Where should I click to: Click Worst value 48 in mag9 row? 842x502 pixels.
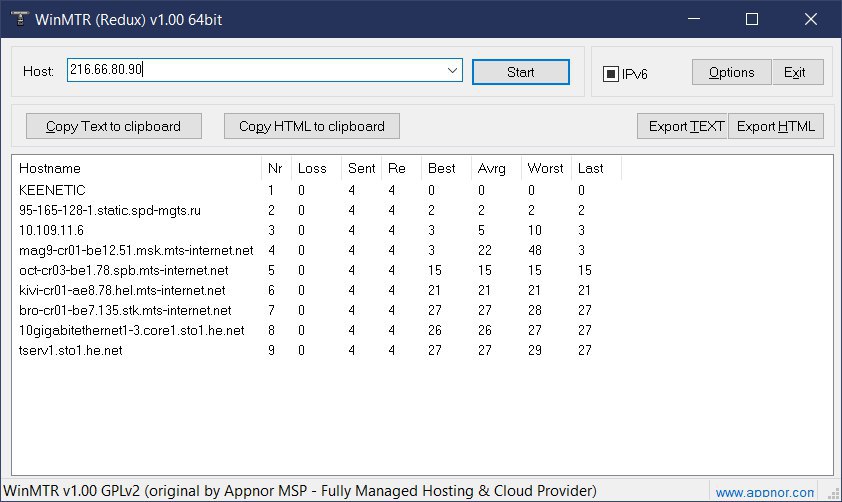[x=534, y=250]
